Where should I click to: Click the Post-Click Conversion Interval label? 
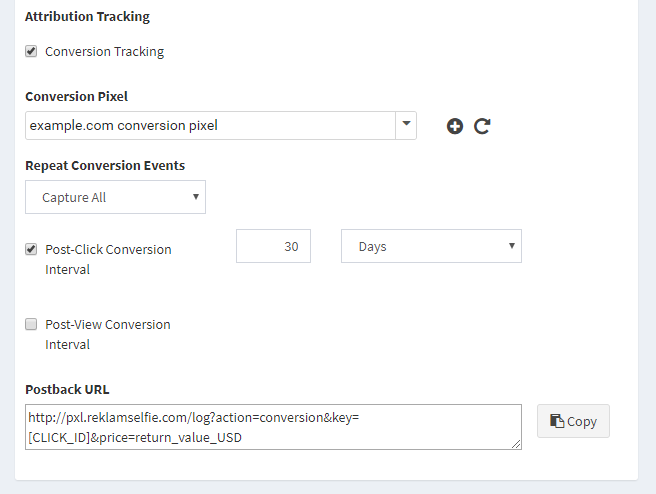108,259
